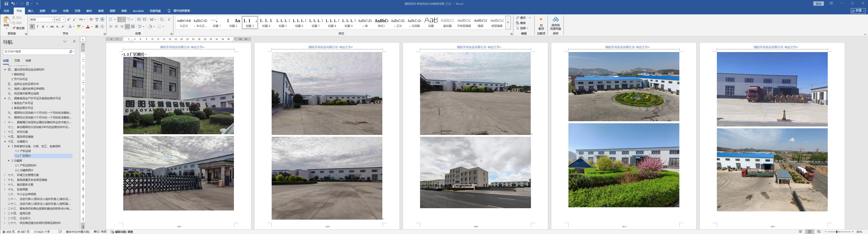The image size is (868, 234).
Task: Open the Change Case (Aa) dropdown
Action: [82, 19]
